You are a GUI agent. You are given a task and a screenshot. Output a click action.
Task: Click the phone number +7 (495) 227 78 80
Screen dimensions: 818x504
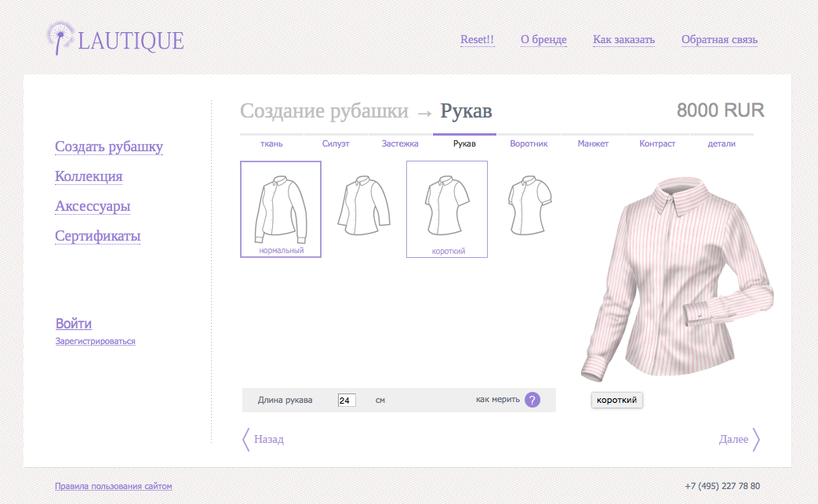click(x=722, y=486)
